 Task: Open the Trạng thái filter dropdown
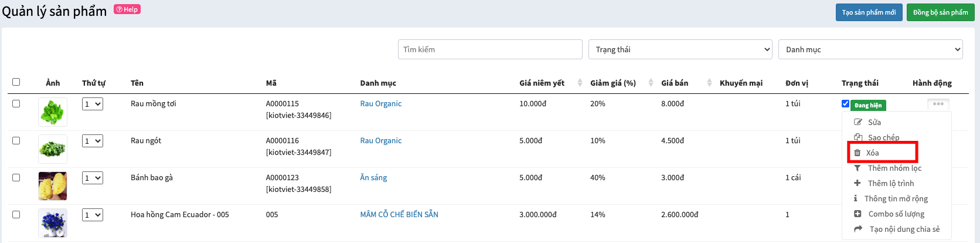pyautogui.click(x=680, y=49)
